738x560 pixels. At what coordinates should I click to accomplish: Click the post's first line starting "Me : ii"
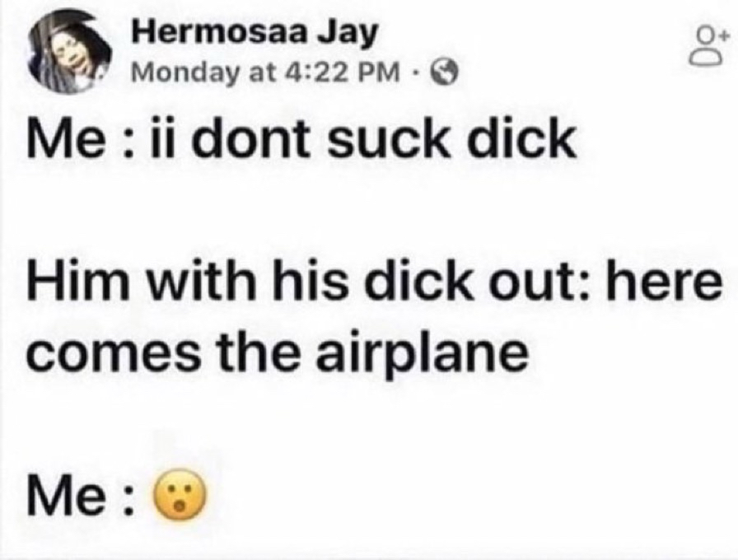(301, 139)
